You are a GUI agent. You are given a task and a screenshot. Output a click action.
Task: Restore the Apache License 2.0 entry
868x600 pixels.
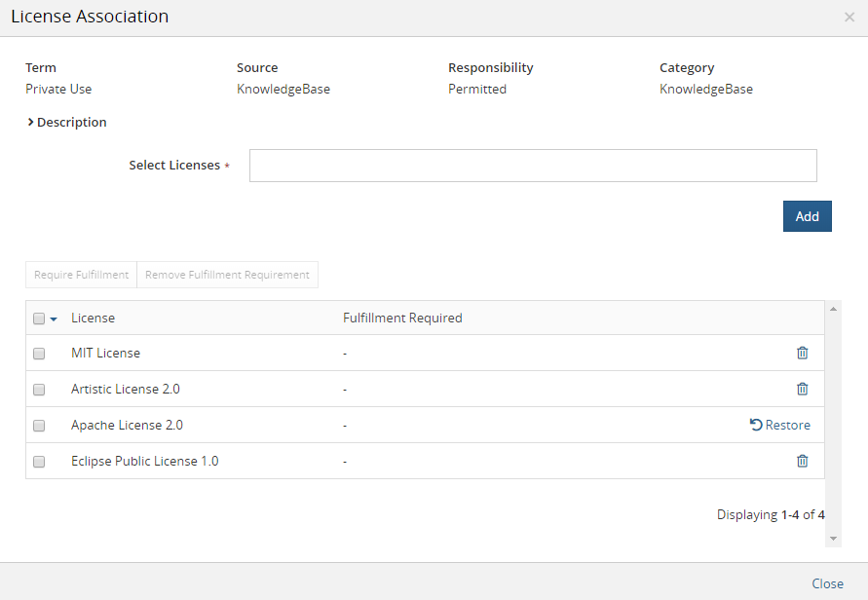(x=779, y=425)
